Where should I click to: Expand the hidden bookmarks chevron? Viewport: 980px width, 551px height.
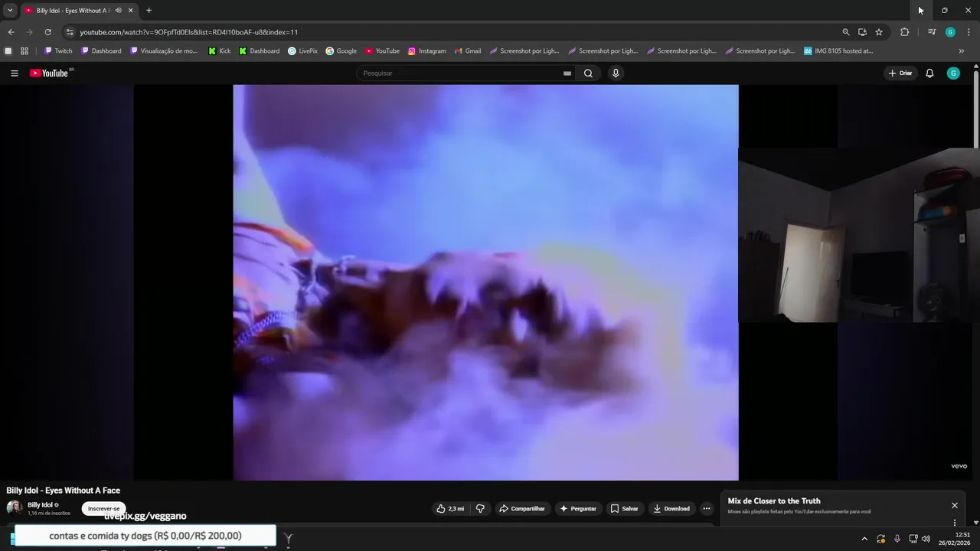962,51
